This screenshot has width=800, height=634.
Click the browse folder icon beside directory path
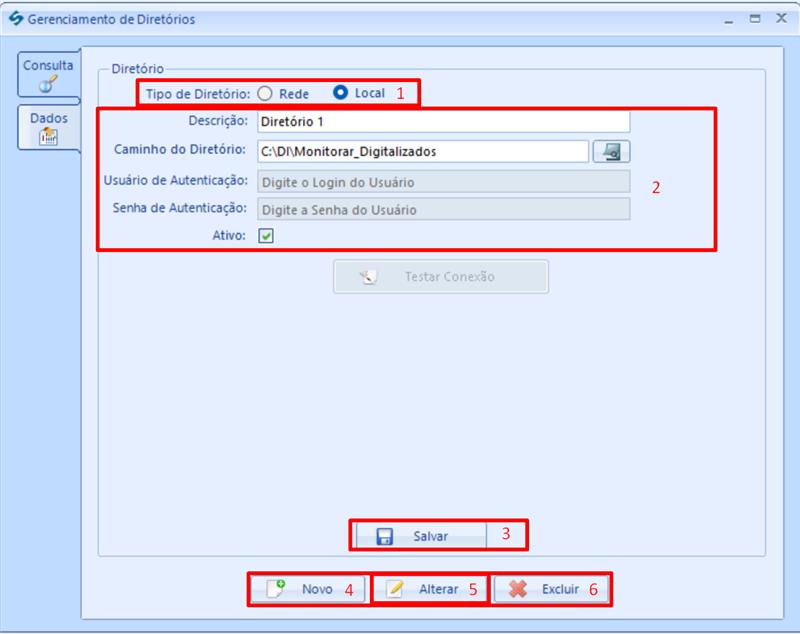pyautogui.click(x=612, y=151)
